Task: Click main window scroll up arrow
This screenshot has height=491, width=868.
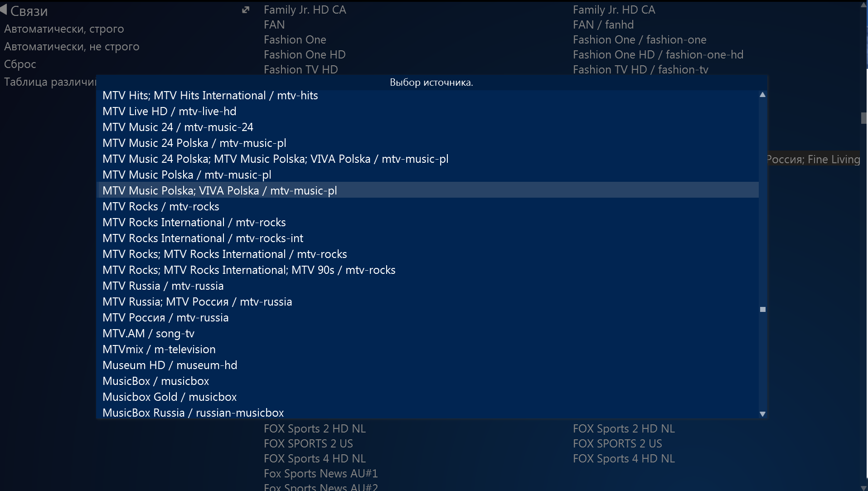Action: pos(863,5)
